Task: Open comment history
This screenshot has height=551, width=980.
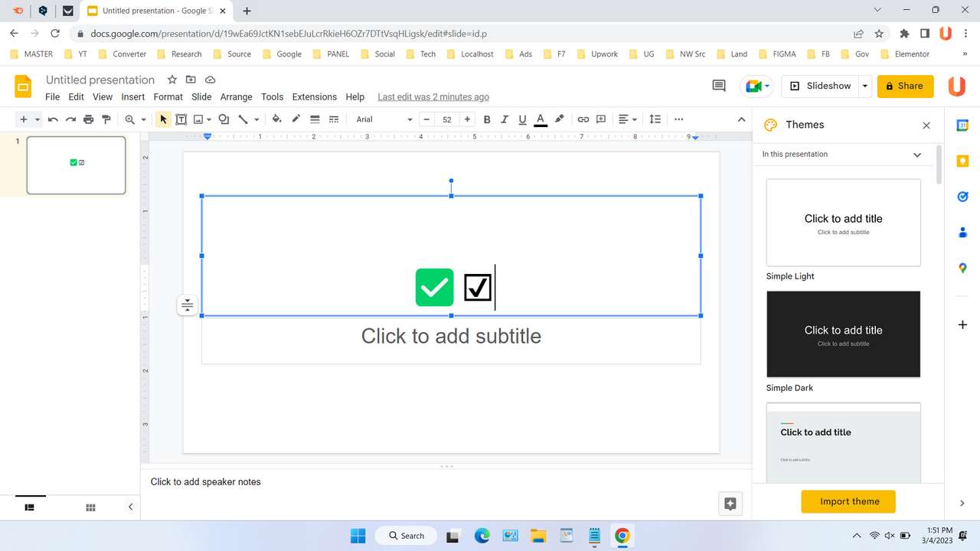Action: tap(718, 86)
